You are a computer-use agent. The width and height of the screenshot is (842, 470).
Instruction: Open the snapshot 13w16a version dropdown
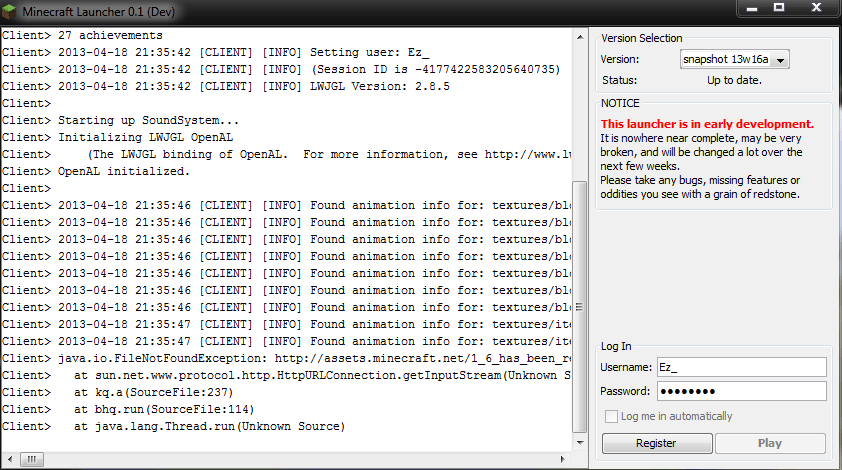pos(734,59)
